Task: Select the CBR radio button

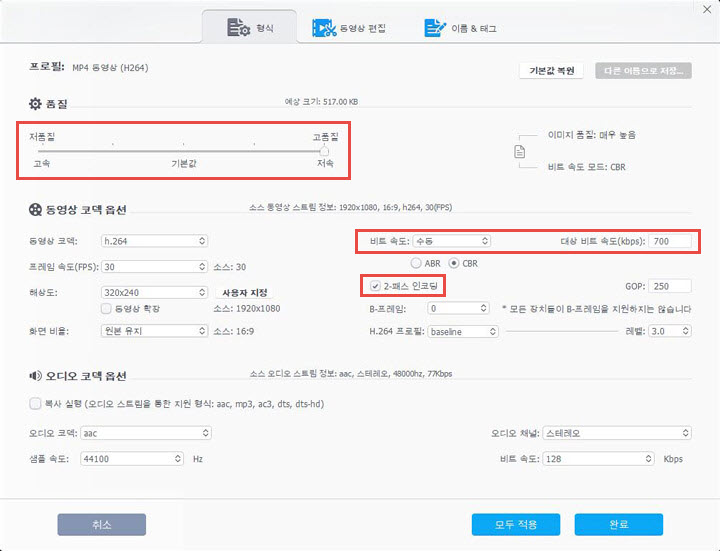Action: (x=454, y=263)
